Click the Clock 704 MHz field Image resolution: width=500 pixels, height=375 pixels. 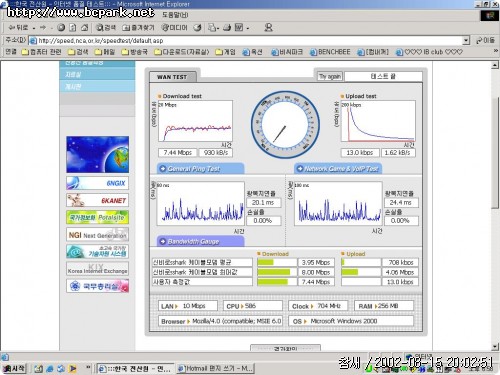[318, 306]
